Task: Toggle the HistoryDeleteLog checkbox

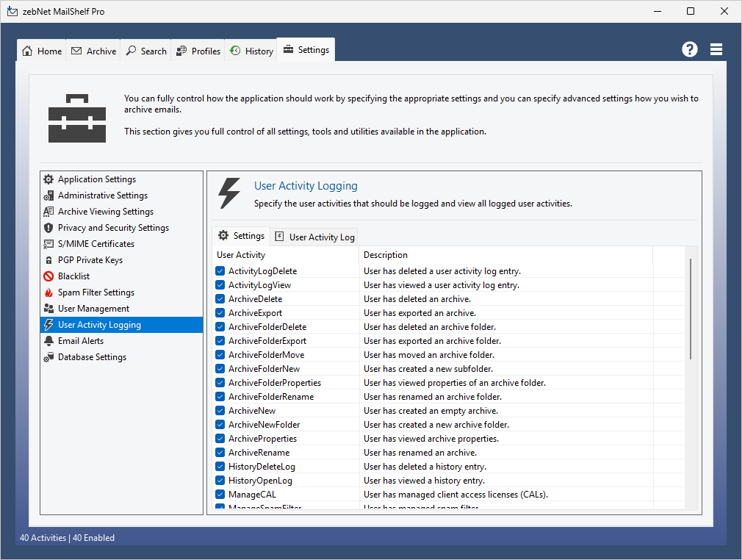Action: click(220, 467)
